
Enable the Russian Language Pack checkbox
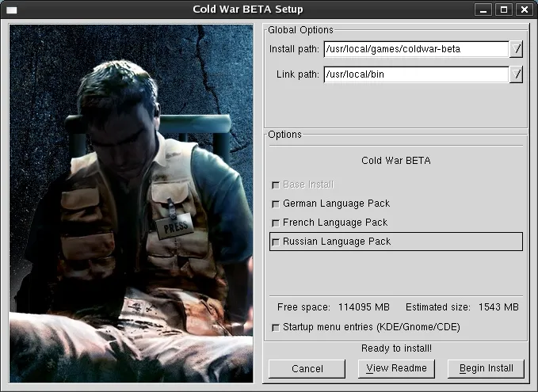point(275,242)
